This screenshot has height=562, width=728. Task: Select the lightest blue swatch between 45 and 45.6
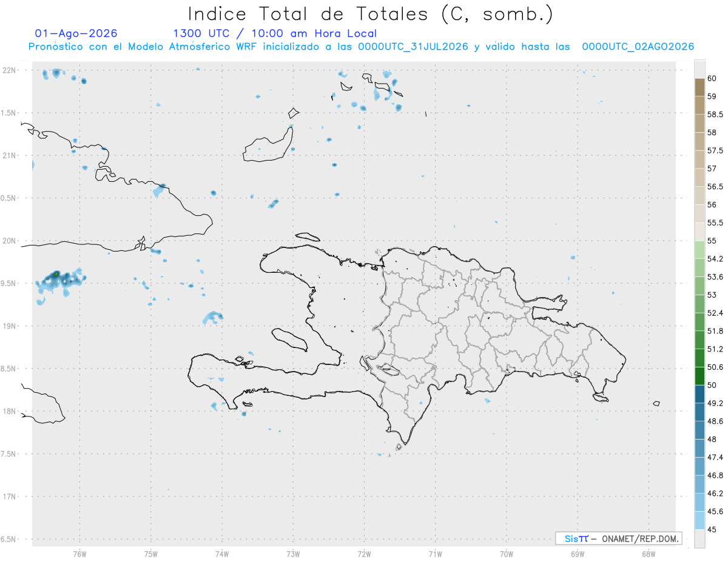coord(699,520)
